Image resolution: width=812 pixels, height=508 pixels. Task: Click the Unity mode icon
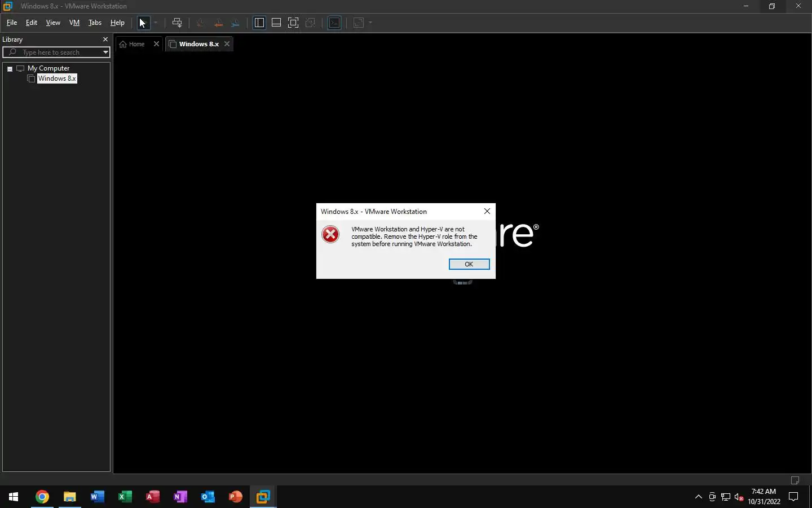coord(310,23)
